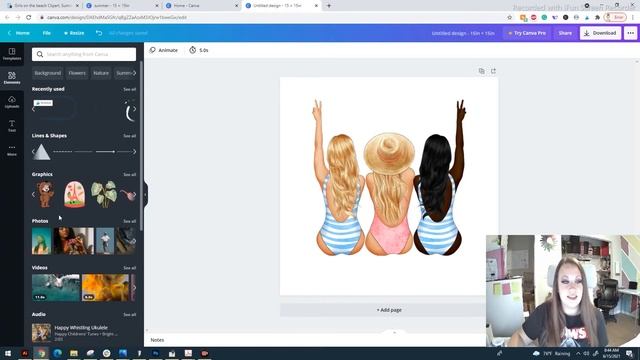Open the Text panel in sidebar
The image size is (640, 360).
pos(12,126)
